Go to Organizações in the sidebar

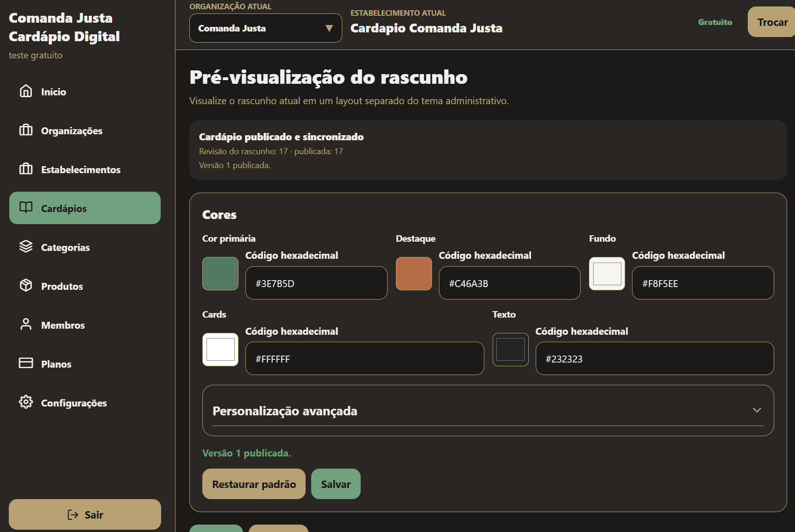coord(85,131)
